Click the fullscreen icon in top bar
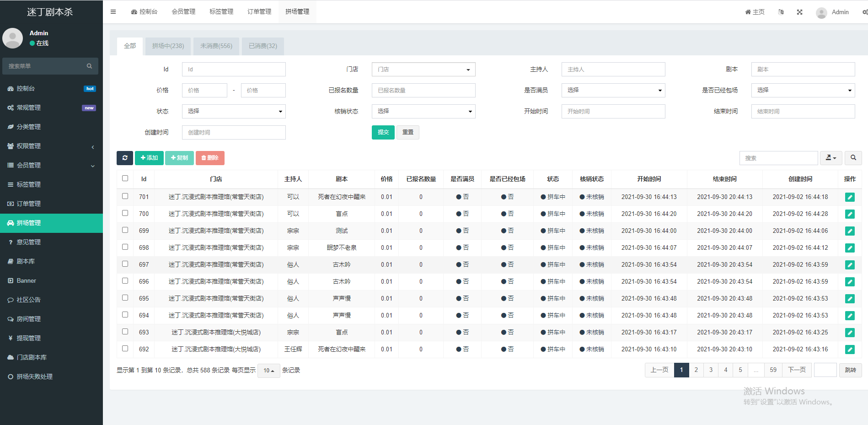 (x=799, y=12)
